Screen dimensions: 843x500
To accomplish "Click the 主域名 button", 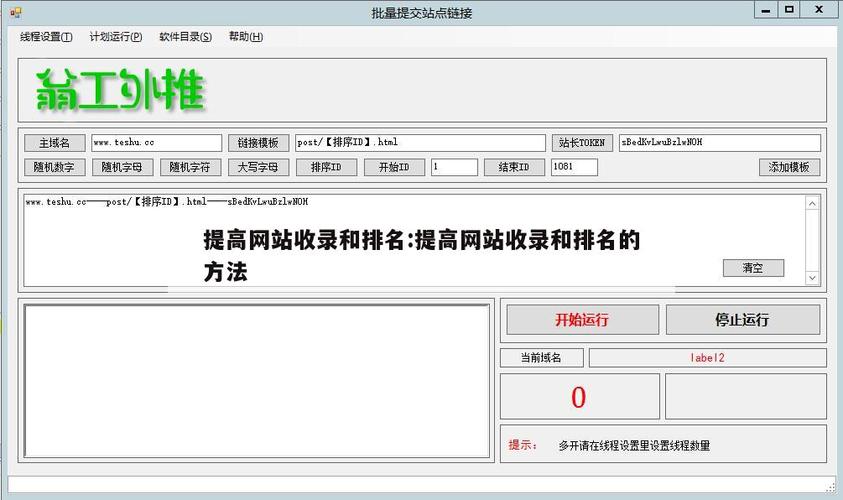I will [x=54, y=142].
